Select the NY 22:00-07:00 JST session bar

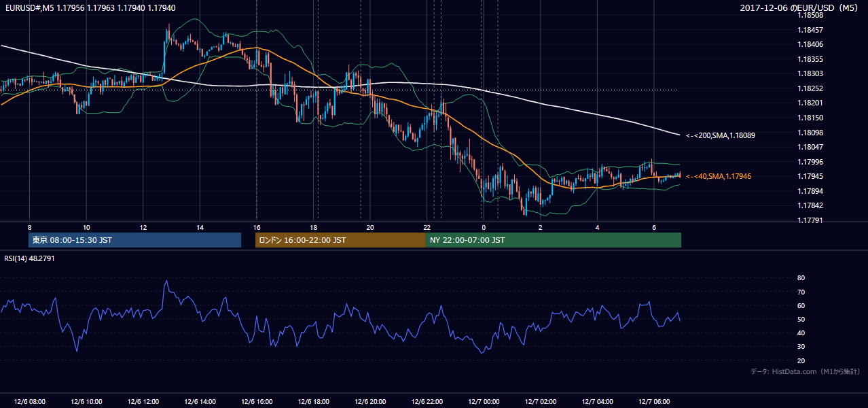(554, 240)
